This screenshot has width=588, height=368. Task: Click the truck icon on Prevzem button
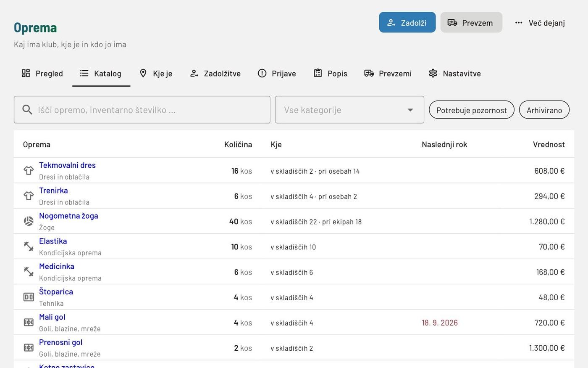(x=452, y=23)
